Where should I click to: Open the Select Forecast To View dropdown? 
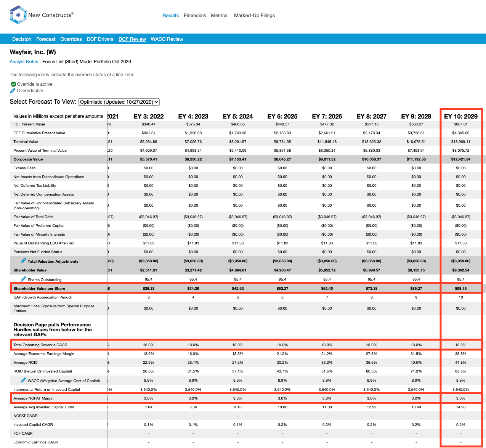(x=119, y=102)
